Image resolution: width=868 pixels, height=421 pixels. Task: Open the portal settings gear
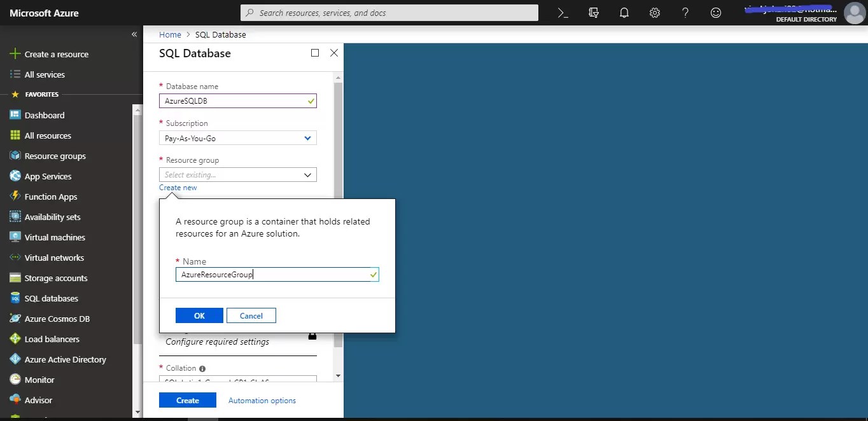[x=654, y=12]
